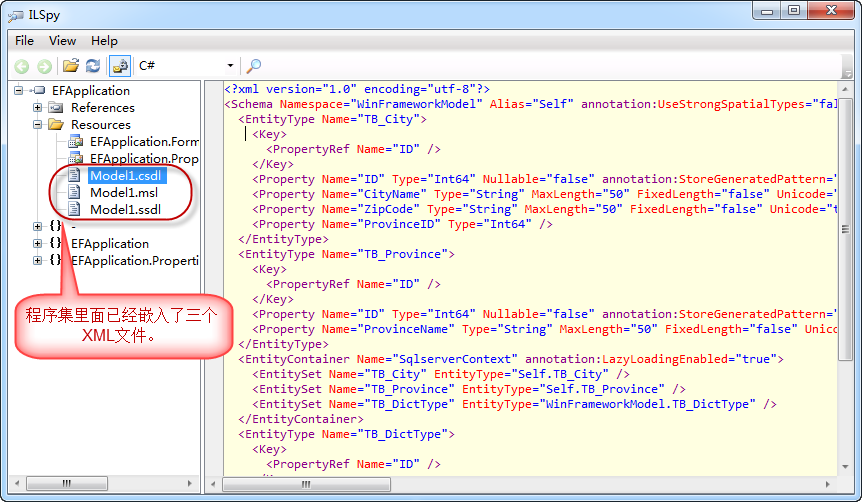Select the EFApplication.Prop resource
This screenshot has width=862, height=502.
(x=144, y=159)
